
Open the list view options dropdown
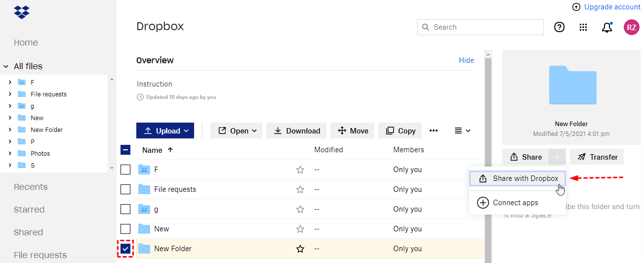pos(462,131)
